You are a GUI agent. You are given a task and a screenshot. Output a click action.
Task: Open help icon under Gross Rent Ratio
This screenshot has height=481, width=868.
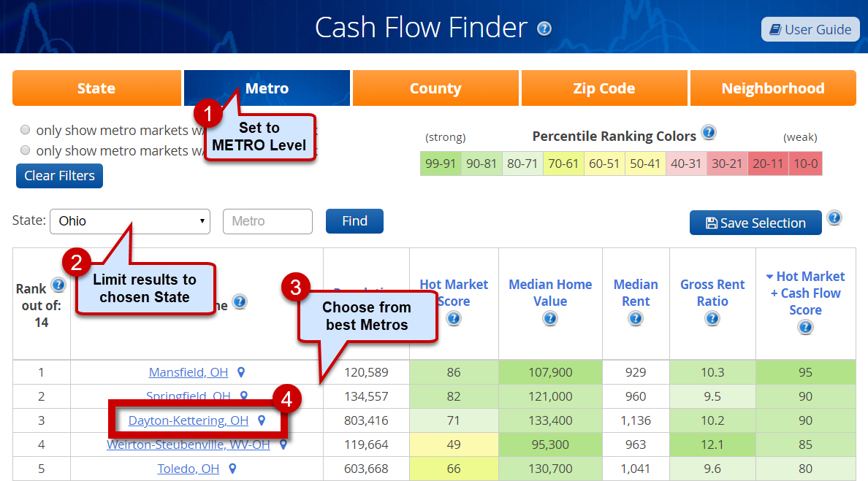click(712, 319)
